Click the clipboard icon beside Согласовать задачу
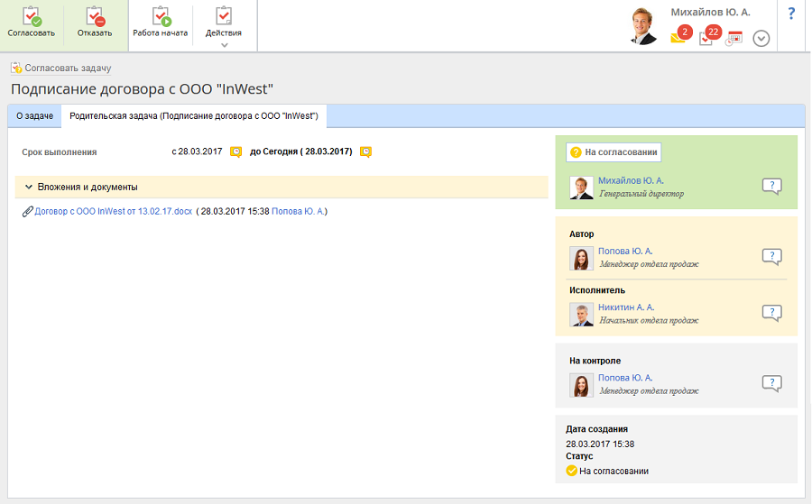This screenshot has width=812, height=504. click(x=16, y=68)
